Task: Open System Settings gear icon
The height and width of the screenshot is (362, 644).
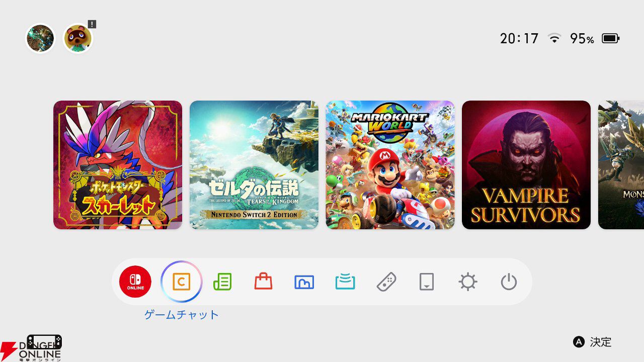Action: pos(468,282)
